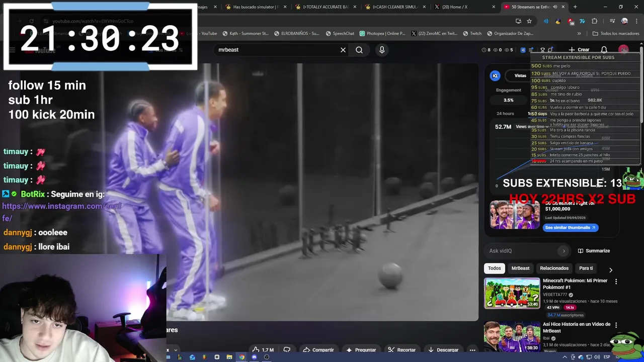Click the Descargar download button
The height and width of the screenshot is (362, 644).
443,350
